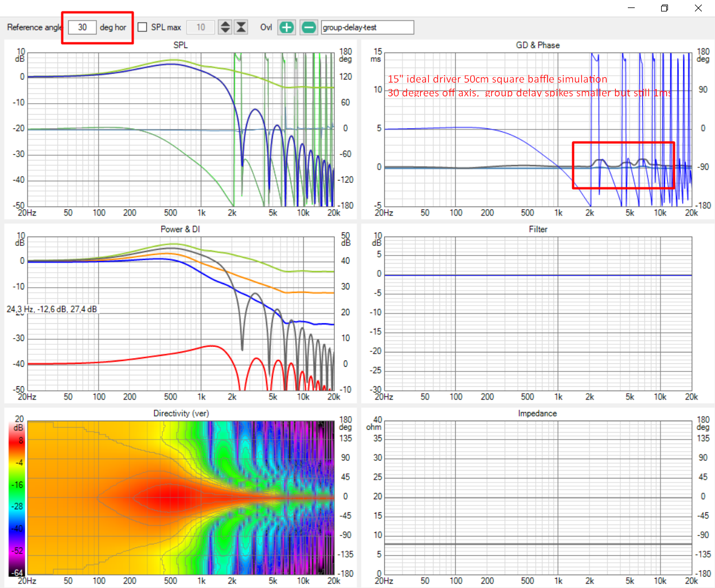Click the directivity color scale legend bar

pyautogui.click(x=16, y=500)
